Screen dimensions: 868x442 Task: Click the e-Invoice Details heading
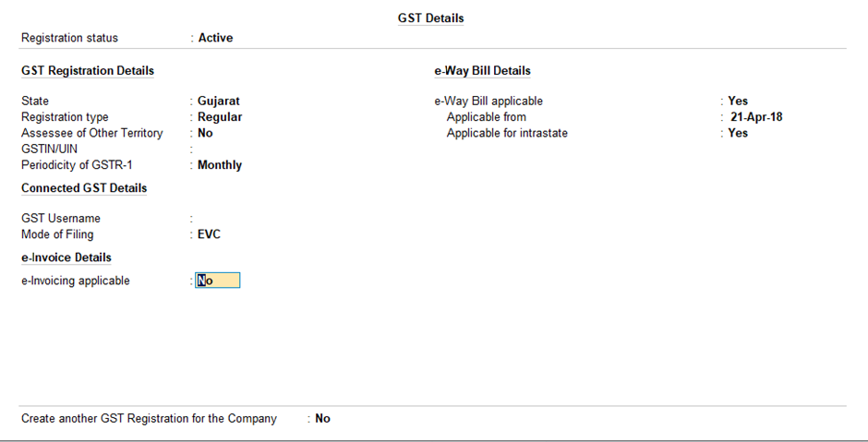point(66,257)
